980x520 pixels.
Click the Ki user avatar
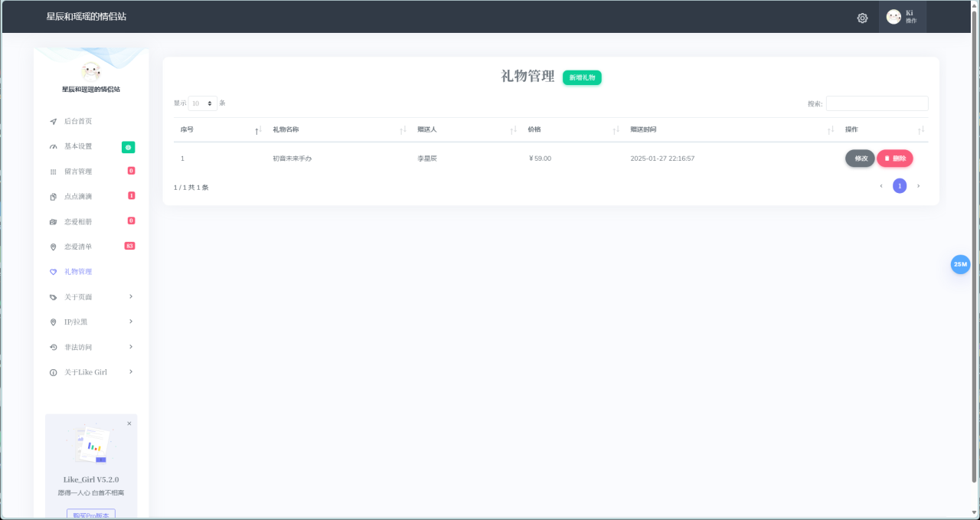point(893,17)
